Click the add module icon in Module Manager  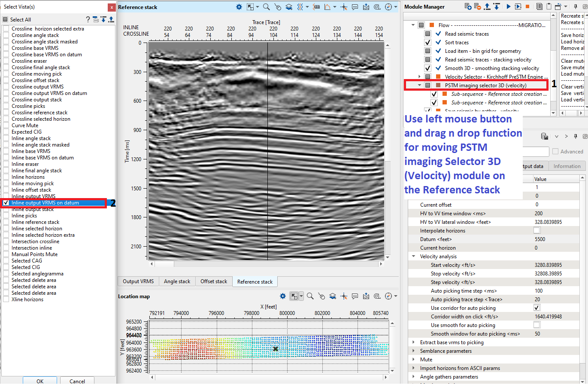[469, 7]
